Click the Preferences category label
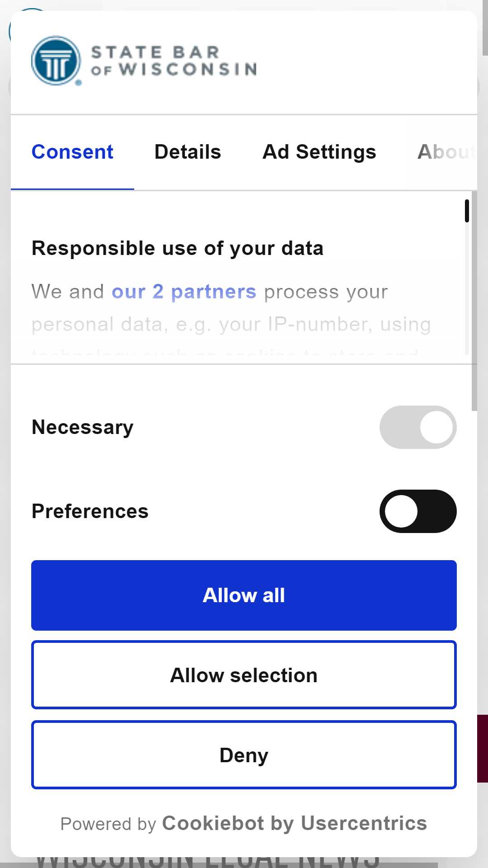Screen dimensions: 488x868 click(x=90, y=511)
